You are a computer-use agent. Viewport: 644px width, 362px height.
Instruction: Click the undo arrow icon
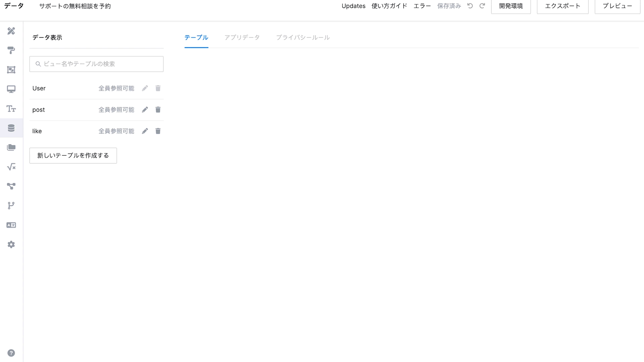pyautogui.click(x=470, y=6)
